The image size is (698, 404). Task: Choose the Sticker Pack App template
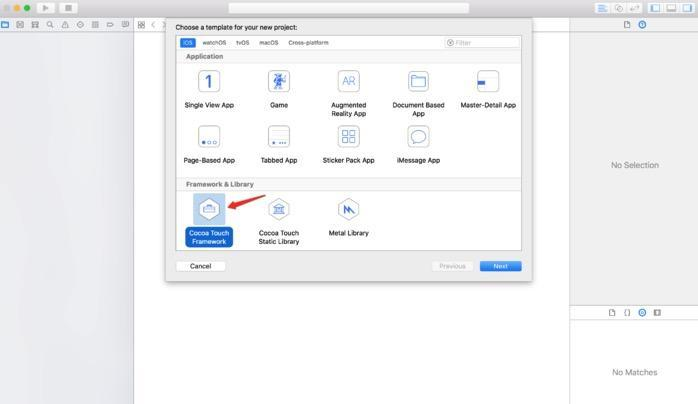point(349,145)
